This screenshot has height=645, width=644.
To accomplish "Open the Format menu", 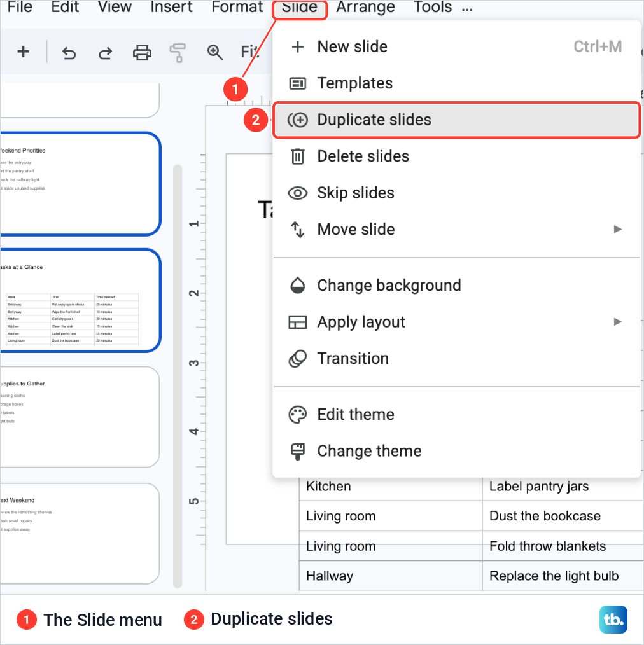I will pyautogui.click(x=237, y=7).
